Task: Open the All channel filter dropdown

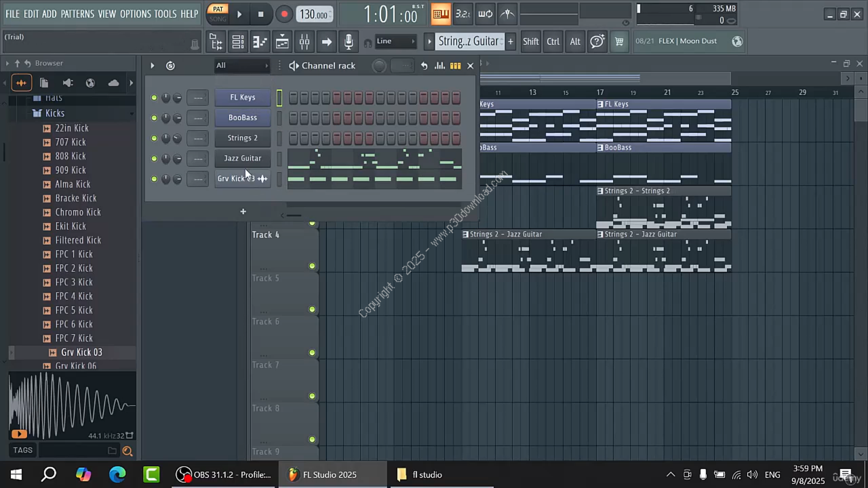Action: [x=241, y=66]
